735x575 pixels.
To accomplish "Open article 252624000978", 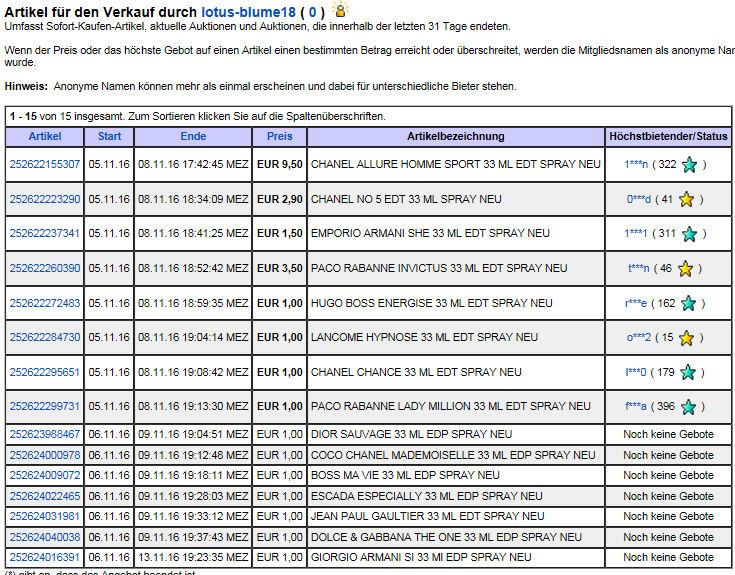I will click(45, 455).
